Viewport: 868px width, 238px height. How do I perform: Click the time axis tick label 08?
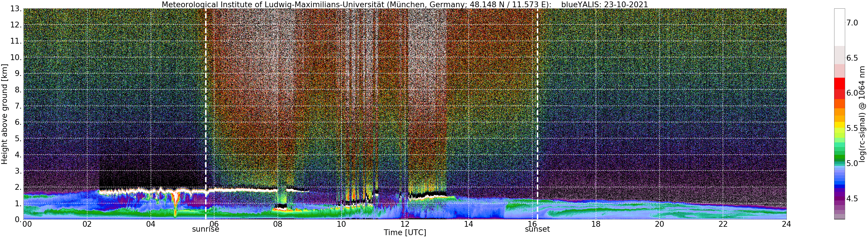point(278,224)
